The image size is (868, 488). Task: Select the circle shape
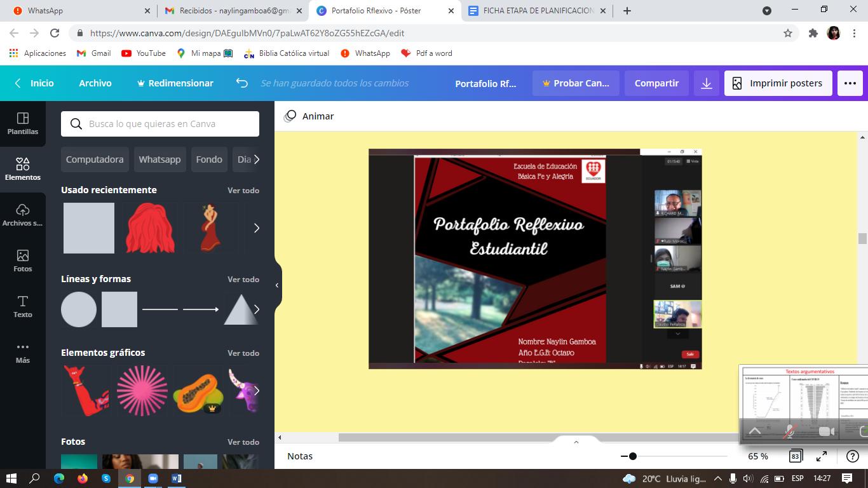(x=79, y=309)
